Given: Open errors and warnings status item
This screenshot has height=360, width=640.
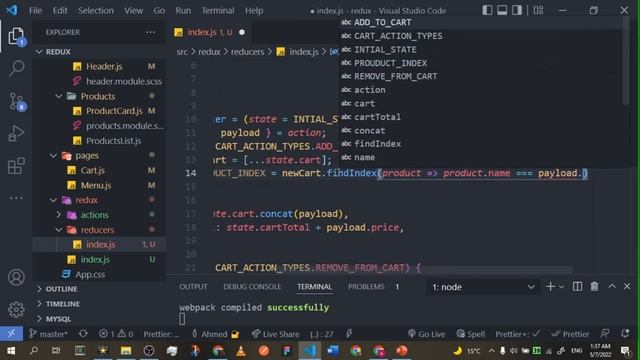Looking at the screenshot, I should [116, 334].
